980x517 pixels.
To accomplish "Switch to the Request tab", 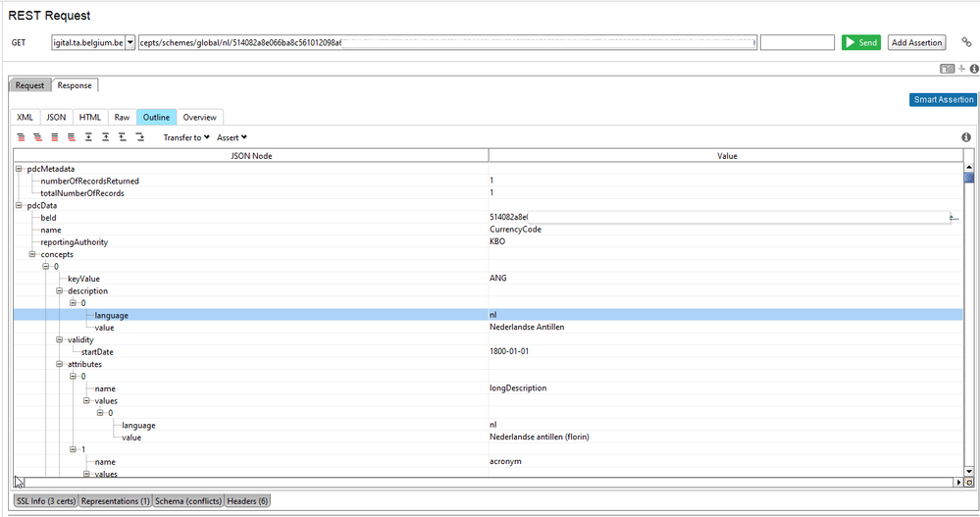I will [x=29, y=85].
